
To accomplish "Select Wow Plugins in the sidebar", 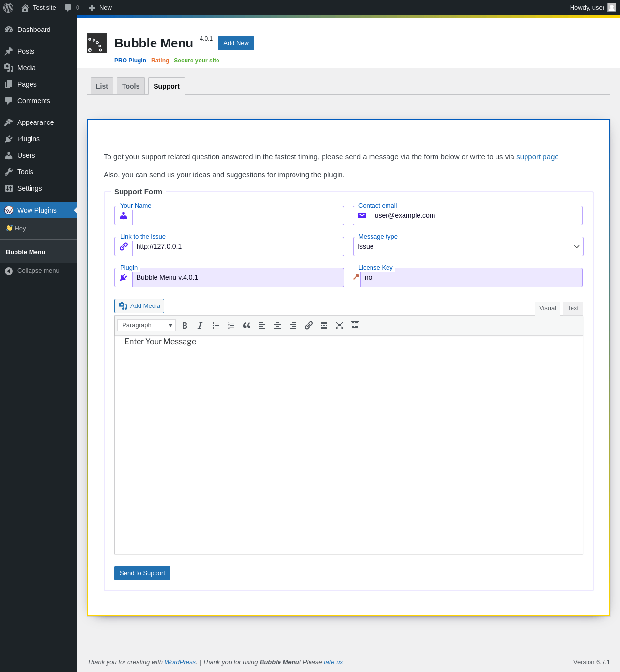I will [39, 210].
